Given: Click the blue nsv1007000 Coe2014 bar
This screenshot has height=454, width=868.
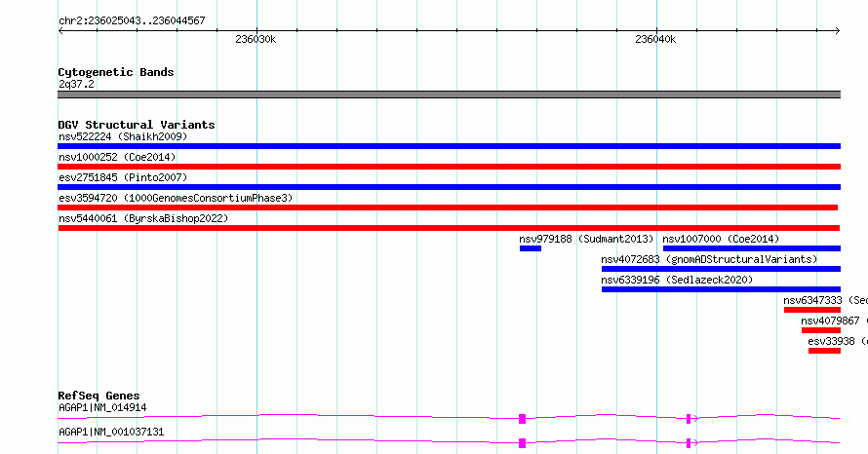Looking at the screenshot, I should (x=752, y=248).
